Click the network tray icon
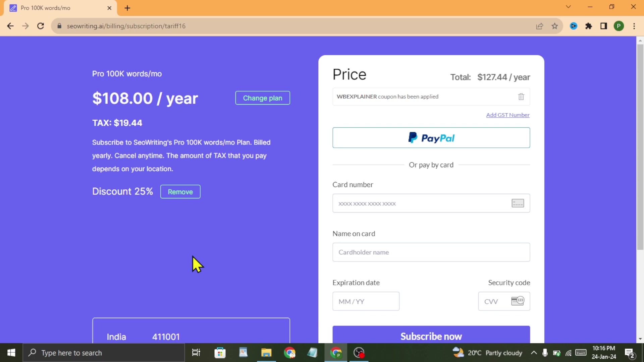Screen dimensions: 644x362 point(569,353)
